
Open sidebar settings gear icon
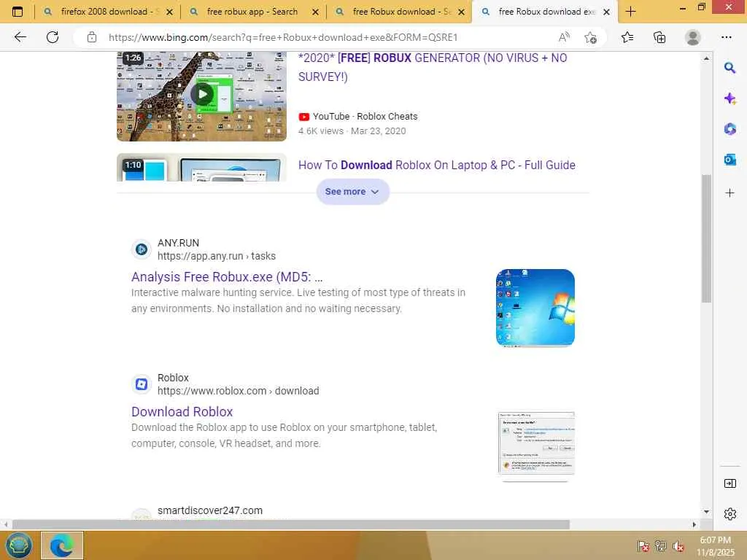(x=729, y=514)
